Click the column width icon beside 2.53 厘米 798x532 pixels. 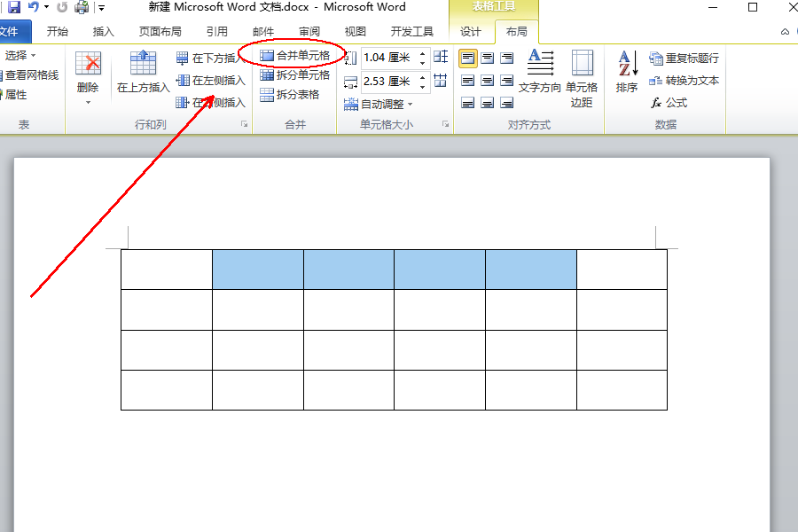point(350,82)
